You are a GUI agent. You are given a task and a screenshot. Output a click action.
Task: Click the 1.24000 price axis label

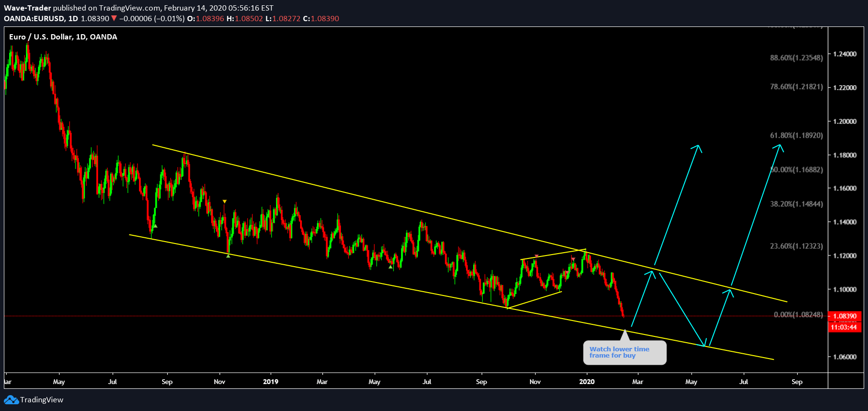coord(844,54)
